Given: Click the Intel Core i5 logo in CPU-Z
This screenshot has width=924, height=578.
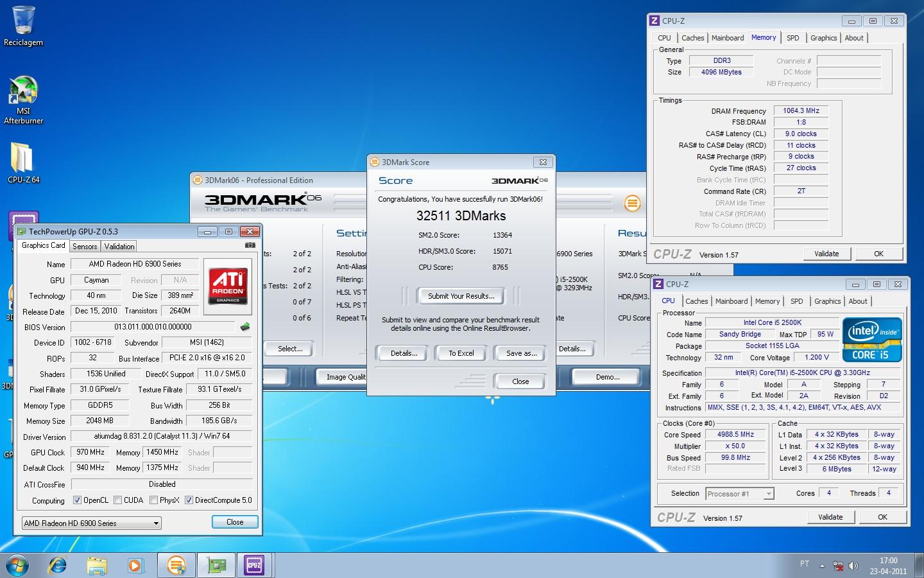Looking at the screenshot, I should point(872,339).
